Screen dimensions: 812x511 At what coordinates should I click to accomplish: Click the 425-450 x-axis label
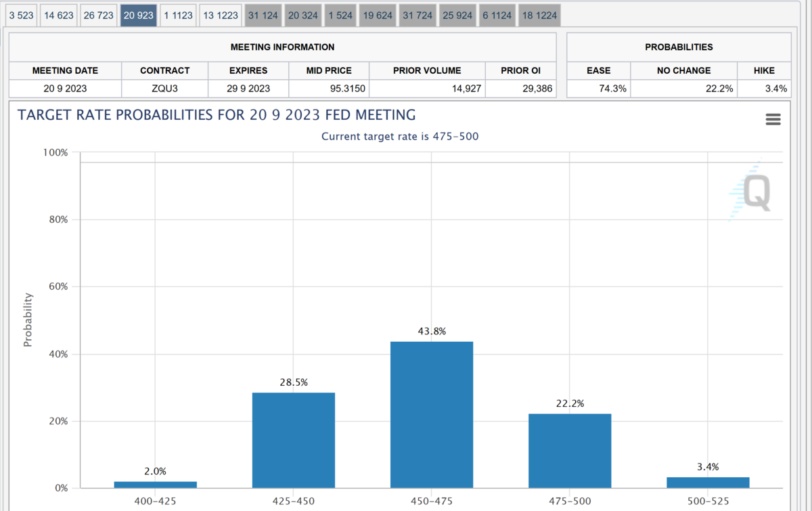tap(294, 502)
